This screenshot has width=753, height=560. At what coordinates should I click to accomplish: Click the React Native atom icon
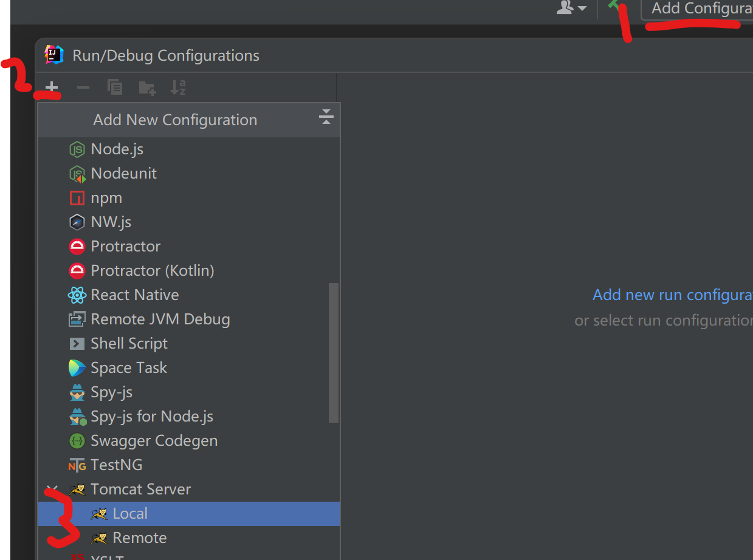coord(77,295)
